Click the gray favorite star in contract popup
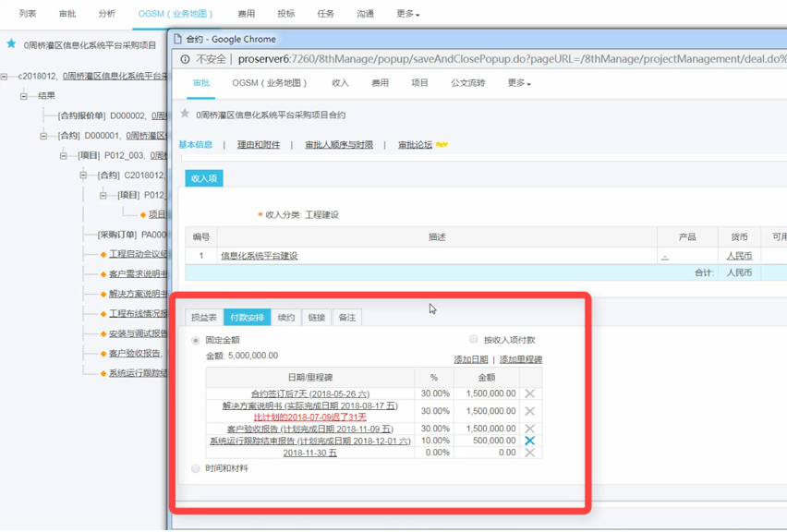This screenshot has width=787, height=532. pyautogui.click(x=185, y=115)
